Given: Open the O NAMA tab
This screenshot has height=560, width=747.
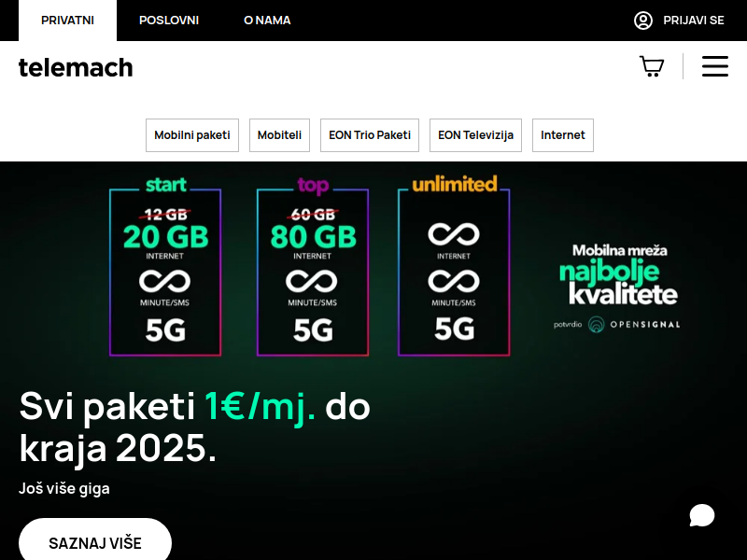Looking at the screenshot, I should (x=267, y=21).
